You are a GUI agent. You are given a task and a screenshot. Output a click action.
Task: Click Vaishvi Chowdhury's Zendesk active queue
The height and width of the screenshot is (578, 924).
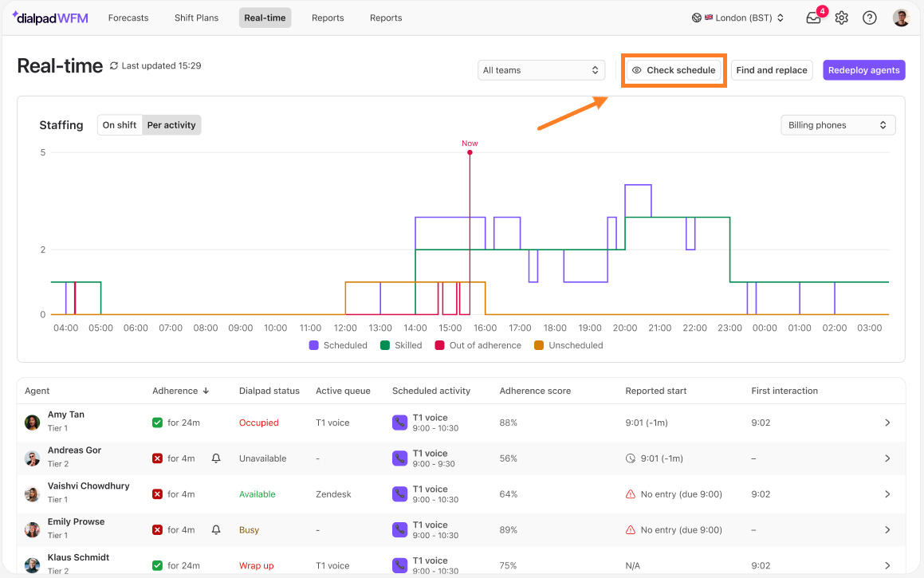(333, 494)
